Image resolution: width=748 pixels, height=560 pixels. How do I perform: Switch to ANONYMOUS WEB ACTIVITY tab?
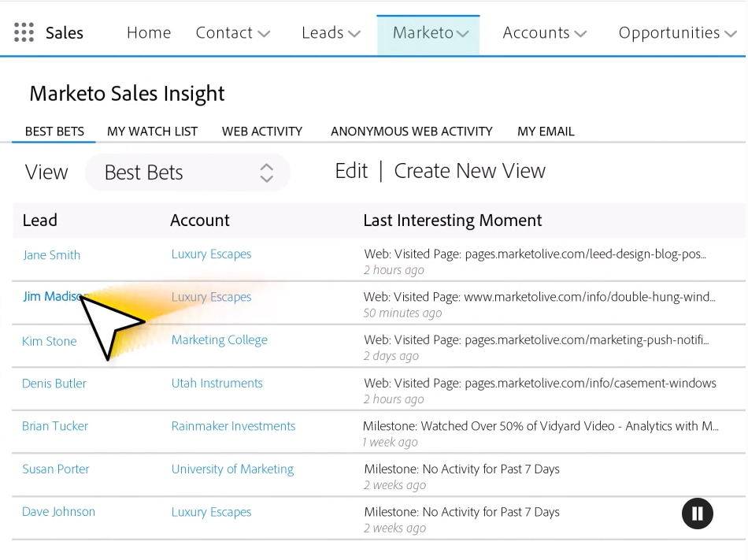click(412, 132)
